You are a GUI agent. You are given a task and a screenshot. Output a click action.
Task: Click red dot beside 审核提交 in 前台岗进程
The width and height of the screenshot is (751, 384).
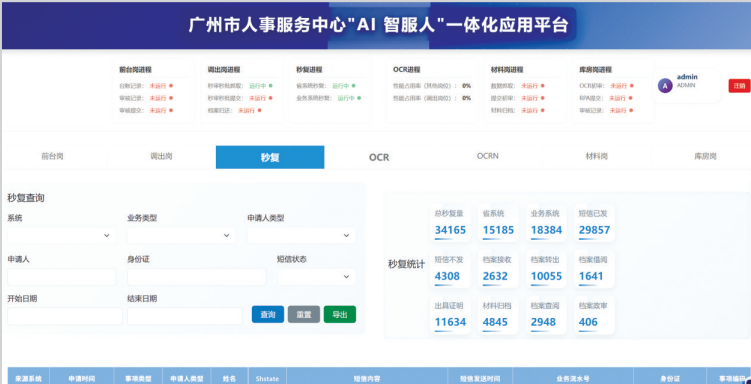click(x=171, y=110)
